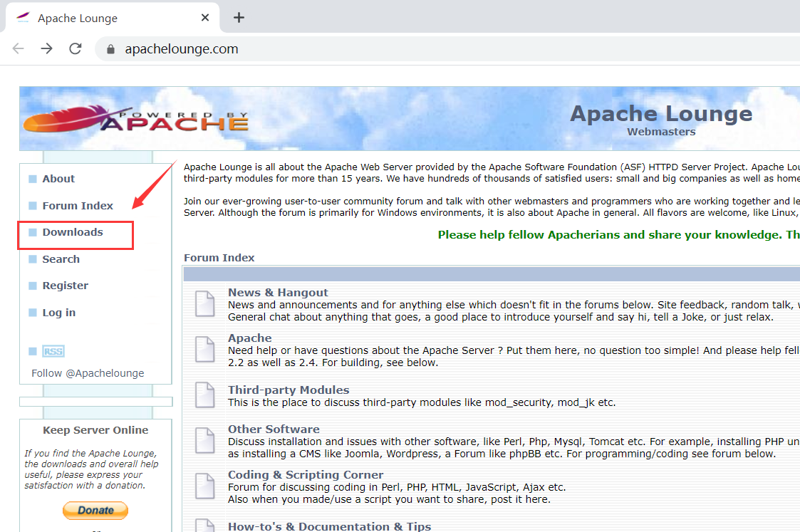Click the Apache forum document icon
The height and width of the screenshot is (532, 800).
[204, 350]
